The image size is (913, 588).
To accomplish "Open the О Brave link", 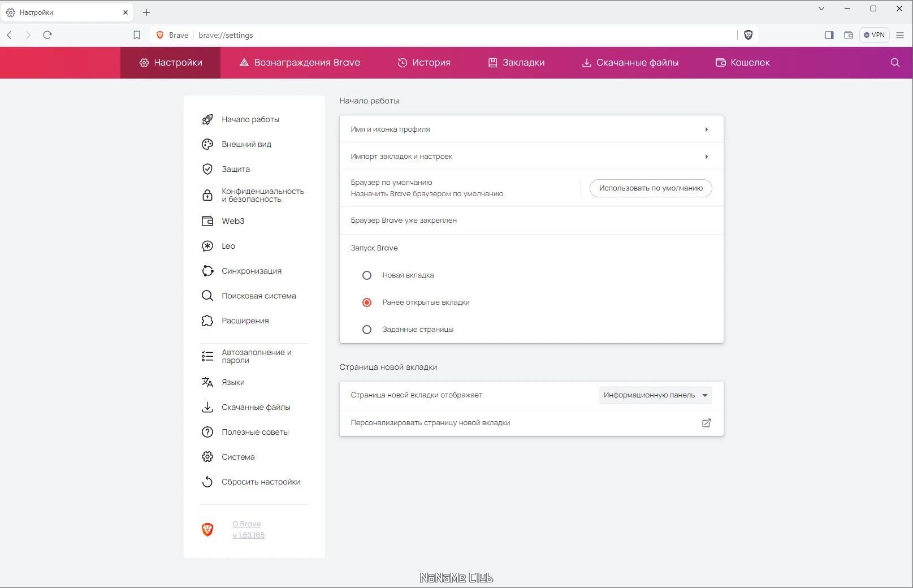I will click(246, 524).
